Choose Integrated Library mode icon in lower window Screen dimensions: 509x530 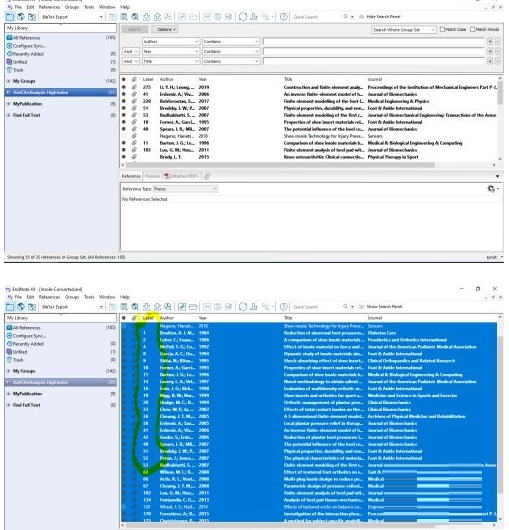point(32,307)
